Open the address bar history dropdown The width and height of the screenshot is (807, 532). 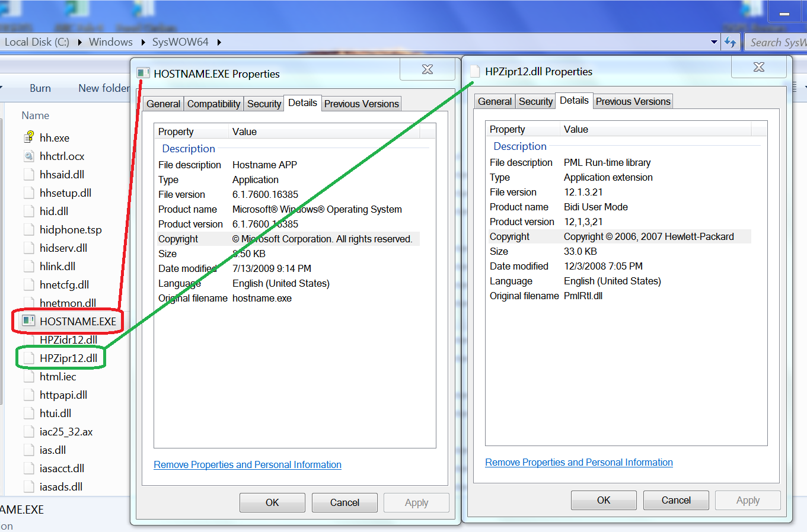pyautogui.click(x=714, y=42)
